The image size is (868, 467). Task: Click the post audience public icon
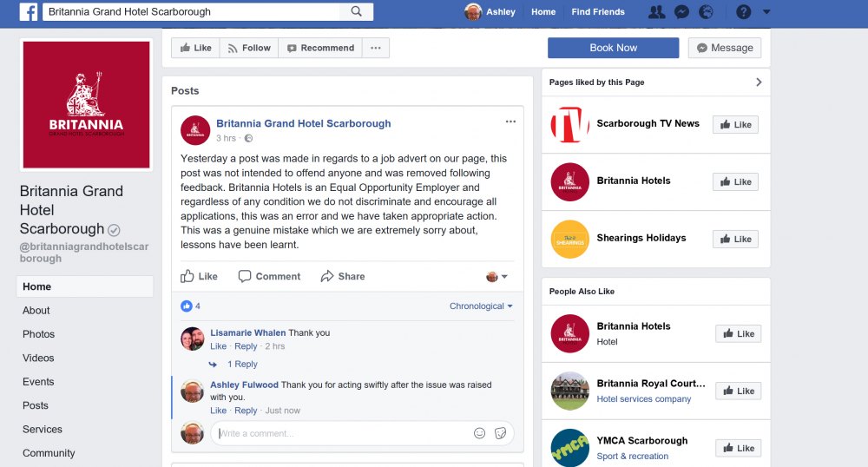[x=248, y=138]
